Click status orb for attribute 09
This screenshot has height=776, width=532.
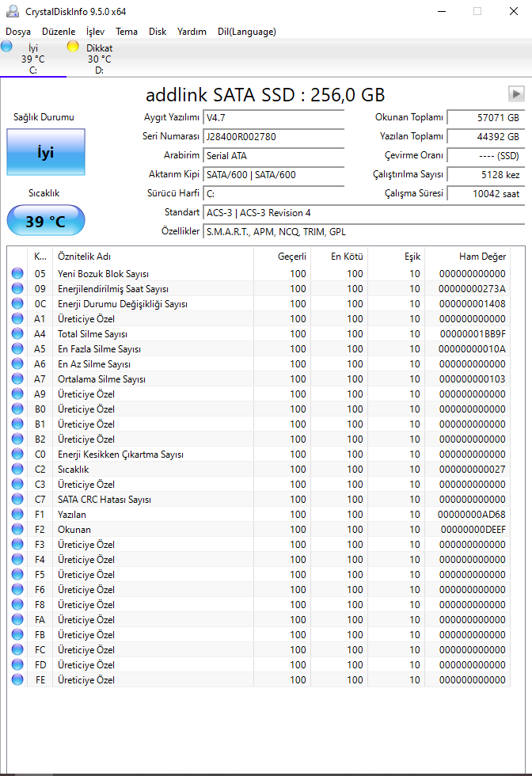(x=17, y=288)
